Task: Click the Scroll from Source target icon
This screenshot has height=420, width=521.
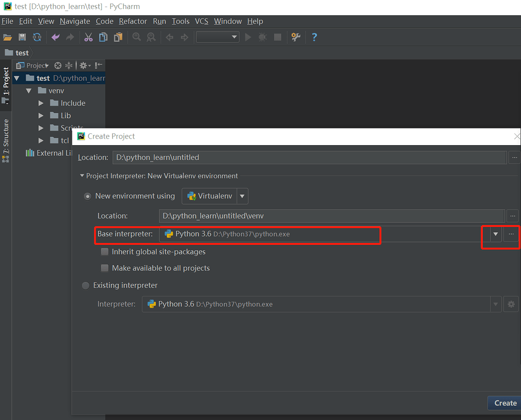Action: click(x=58, y=65)
